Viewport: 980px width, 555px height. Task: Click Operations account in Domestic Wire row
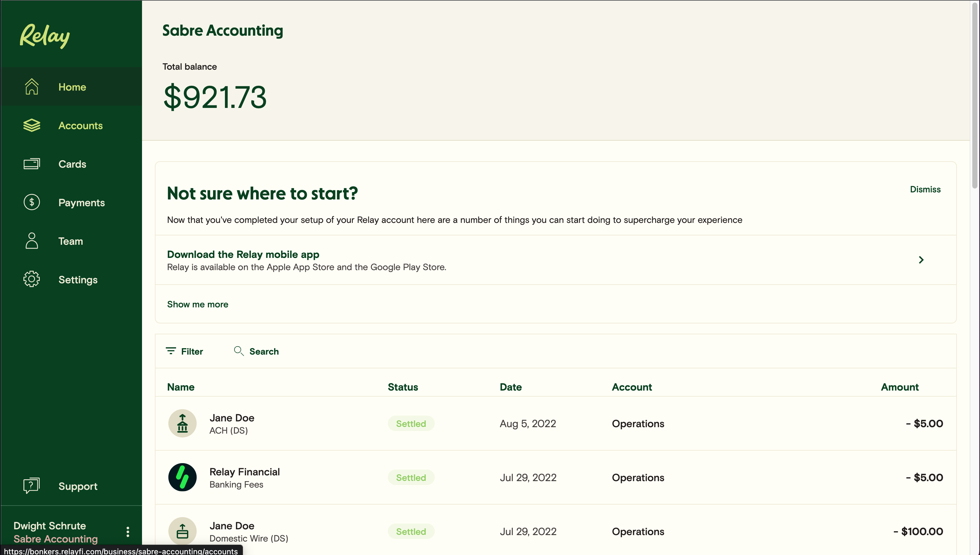pyautogui.click(x=638, y=531)
